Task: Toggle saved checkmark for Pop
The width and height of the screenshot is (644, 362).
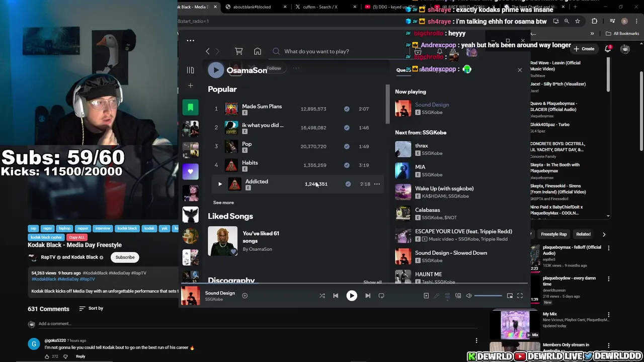Action: pyautogui.click(x=347, y=146)
